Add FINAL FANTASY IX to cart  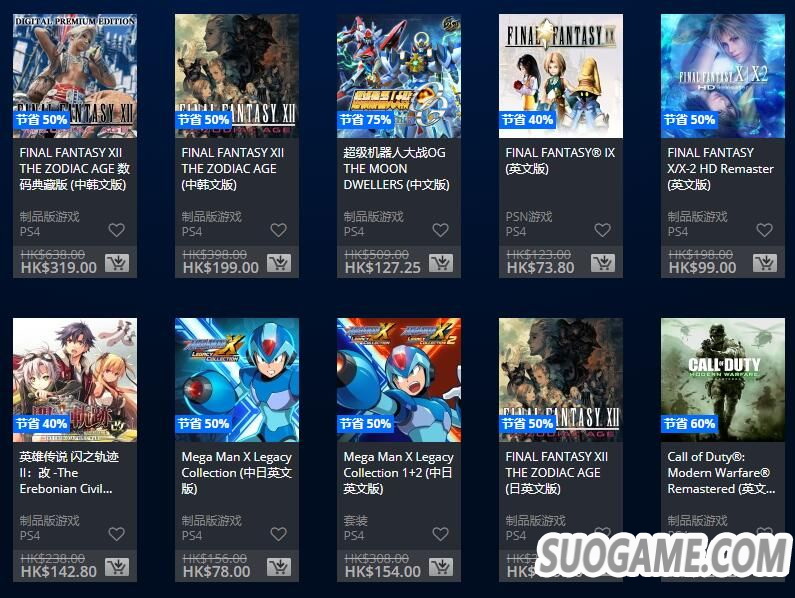pos(603,263)
